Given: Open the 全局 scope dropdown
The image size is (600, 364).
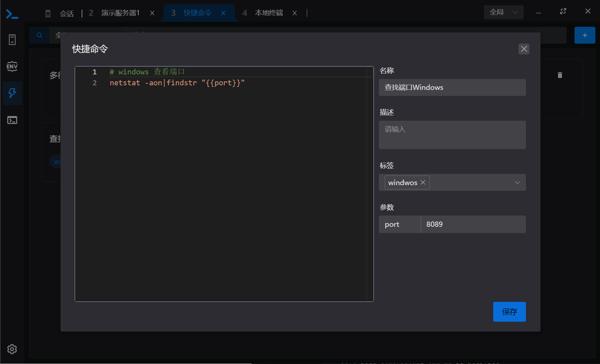Looking at the screenshot, I should pyautogui.click(x=503, y=12).
